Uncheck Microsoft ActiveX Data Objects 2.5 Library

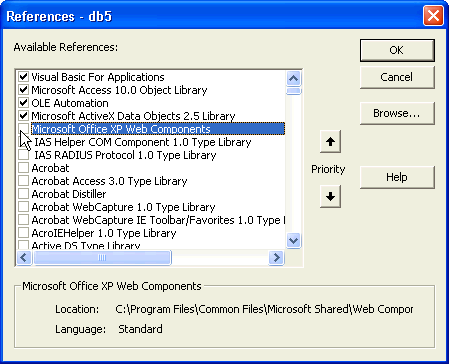click(23, 116)
